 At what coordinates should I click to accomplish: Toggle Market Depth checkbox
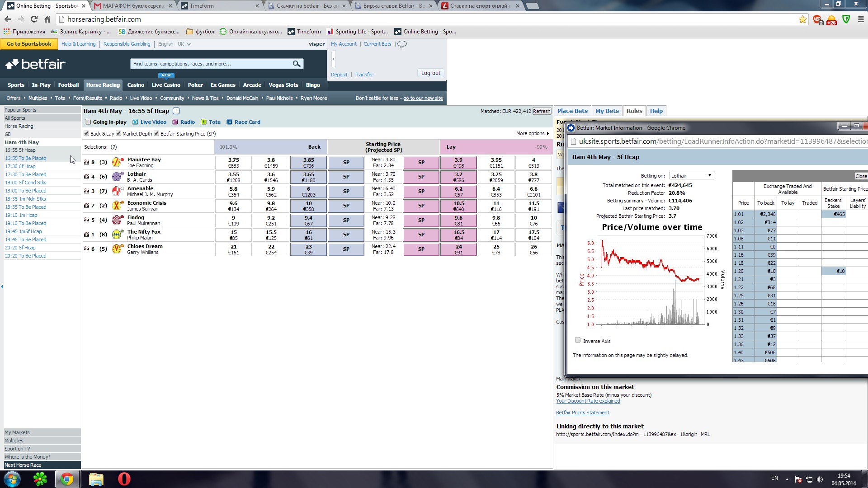point(118,134)
